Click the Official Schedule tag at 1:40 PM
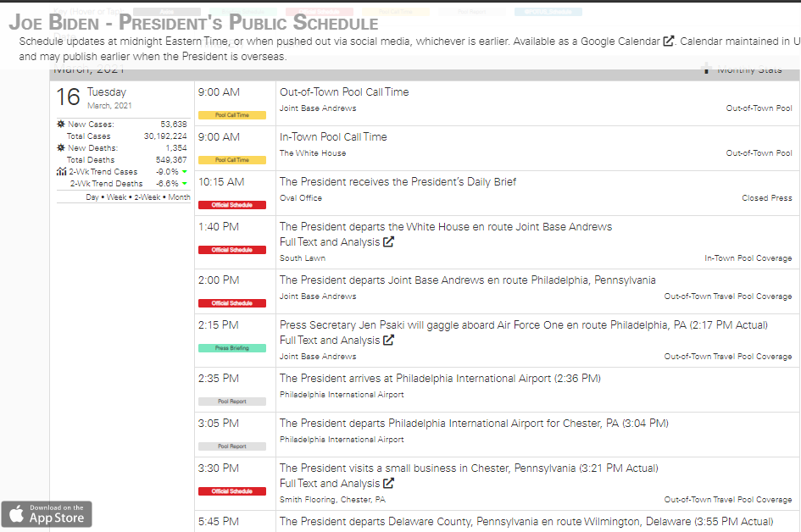Screen dimensions: 801x532 point(232,250)
